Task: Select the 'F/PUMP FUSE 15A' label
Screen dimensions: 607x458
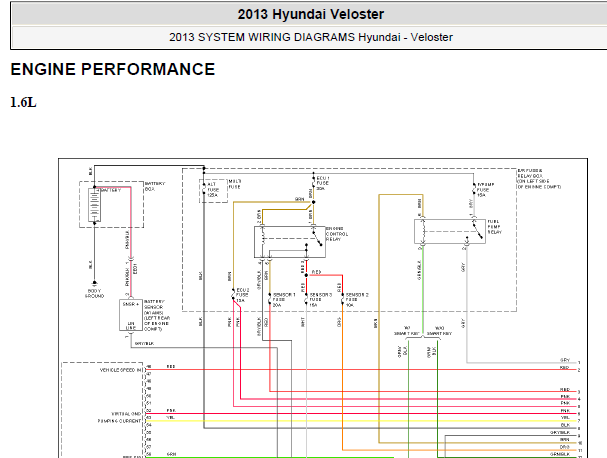Action: coord(485,190)
